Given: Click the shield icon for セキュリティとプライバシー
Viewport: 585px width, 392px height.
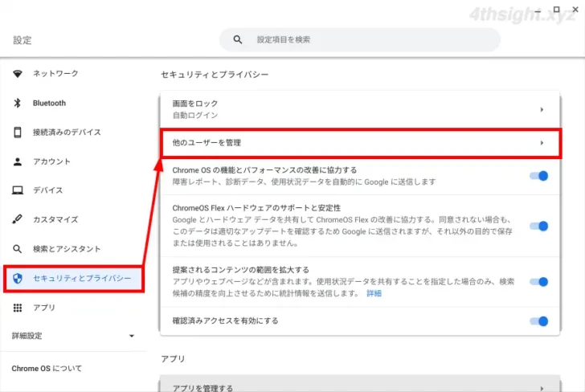Looking at the screenshot, I should click(x=18, y=278).
